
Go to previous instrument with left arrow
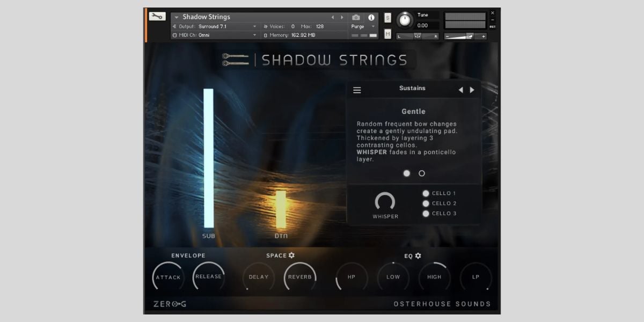pos(333,17)
